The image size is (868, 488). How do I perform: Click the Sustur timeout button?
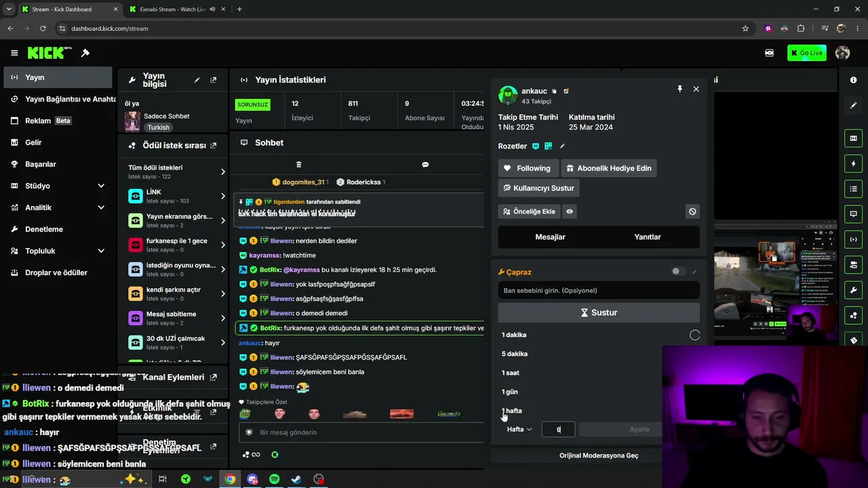[599, 312]
